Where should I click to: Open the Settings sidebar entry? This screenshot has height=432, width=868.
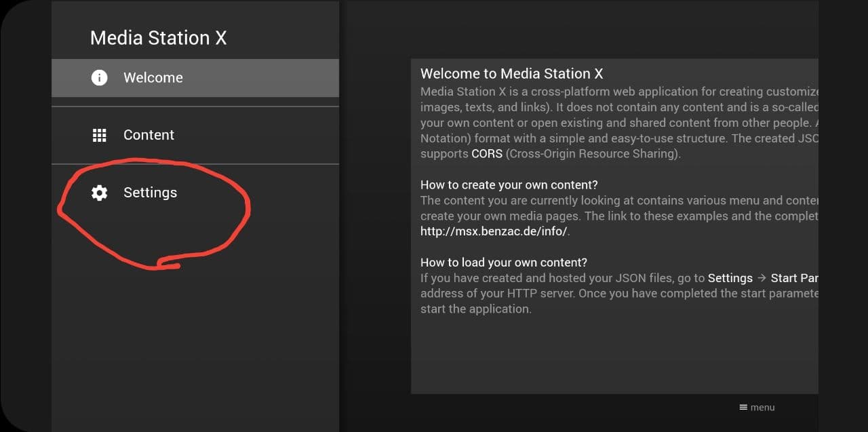[x=151, y=193]
